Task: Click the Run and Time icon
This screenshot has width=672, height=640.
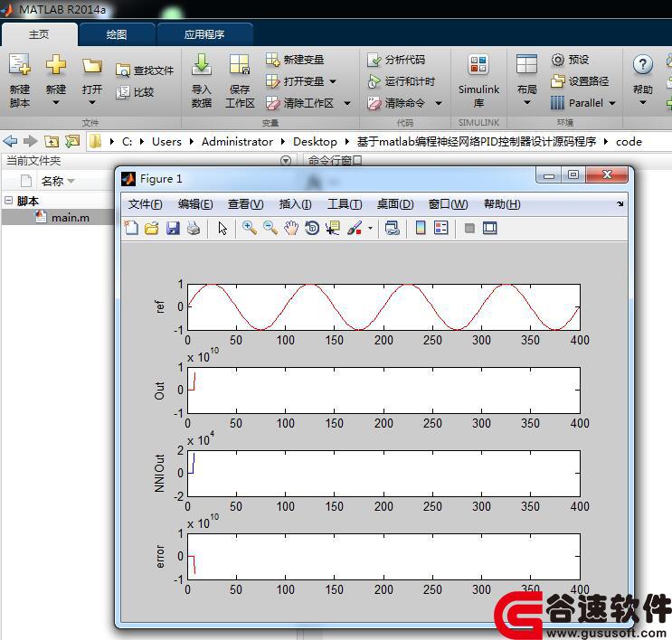Action: (374, 81)
